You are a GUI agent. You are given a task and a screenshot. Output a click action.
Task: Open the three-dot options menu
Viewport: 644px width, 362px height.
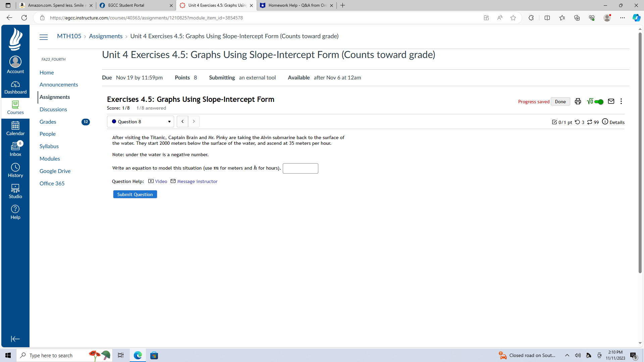click(x=621, y=101)
